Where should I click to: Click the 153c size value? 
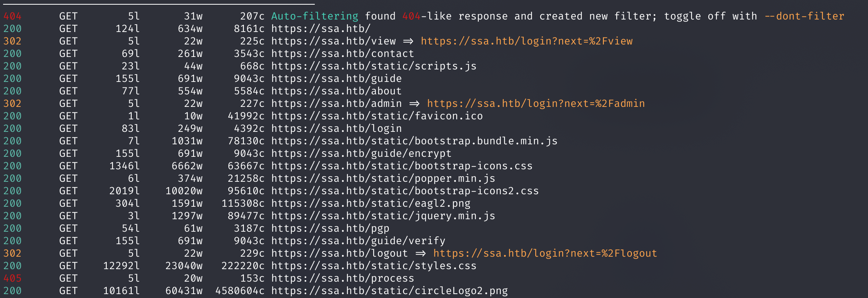tap(252, 278)
